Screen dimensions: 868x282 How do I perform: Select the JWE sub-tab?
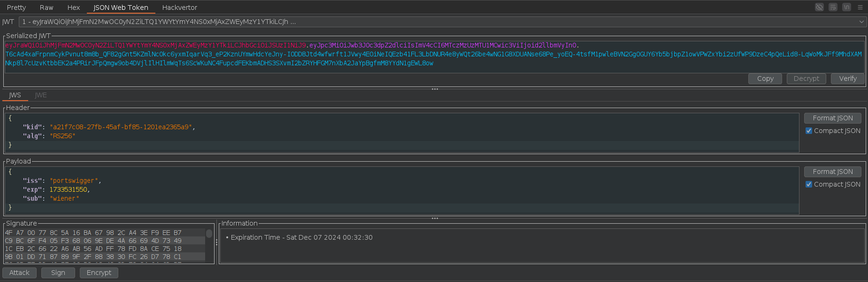[41, 95]
